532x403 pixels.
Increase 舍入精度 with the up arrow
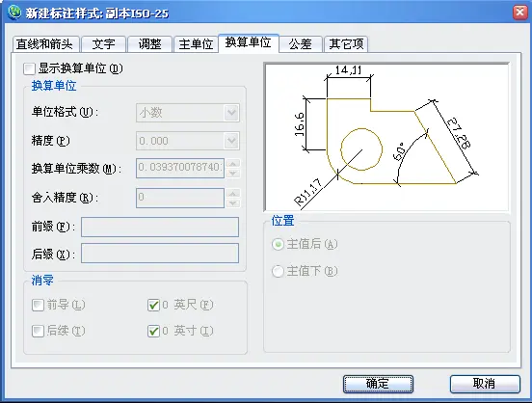click(233, 193)
